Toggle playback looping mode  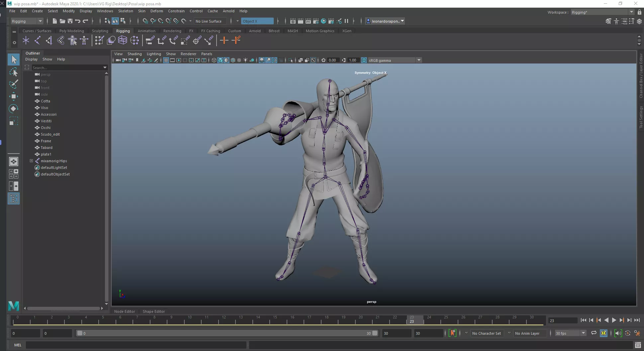[594, 333]
